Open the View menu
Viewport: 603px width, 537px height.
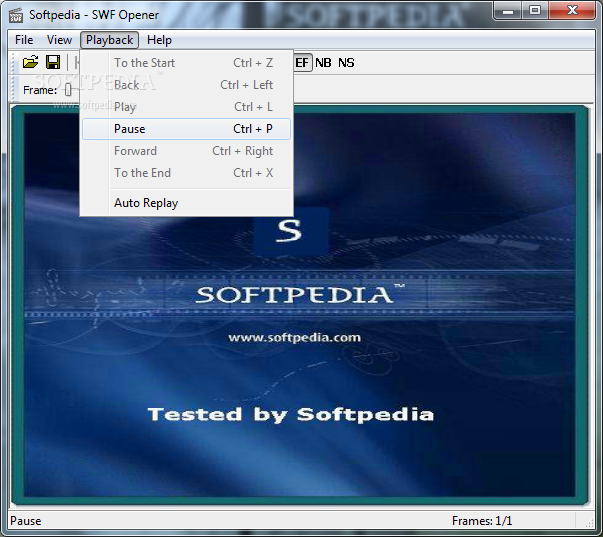[x=59, y=40]
